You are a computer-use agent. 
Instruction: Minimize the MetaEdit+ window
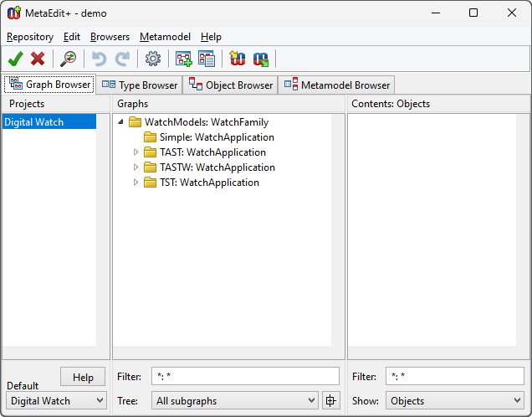point(436,13)
